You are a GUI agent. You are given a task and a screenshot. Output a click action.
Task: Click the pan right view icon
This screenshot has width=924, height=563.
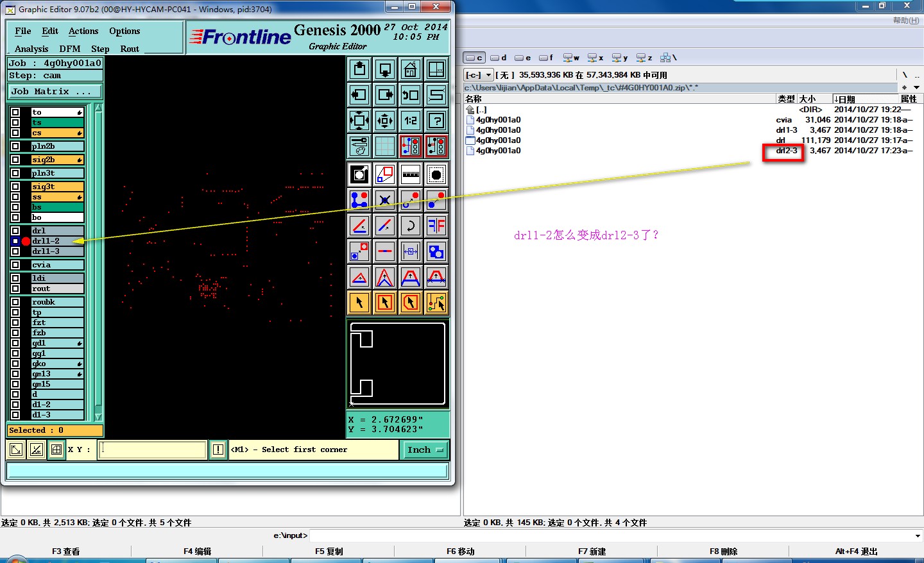[385, 95]
